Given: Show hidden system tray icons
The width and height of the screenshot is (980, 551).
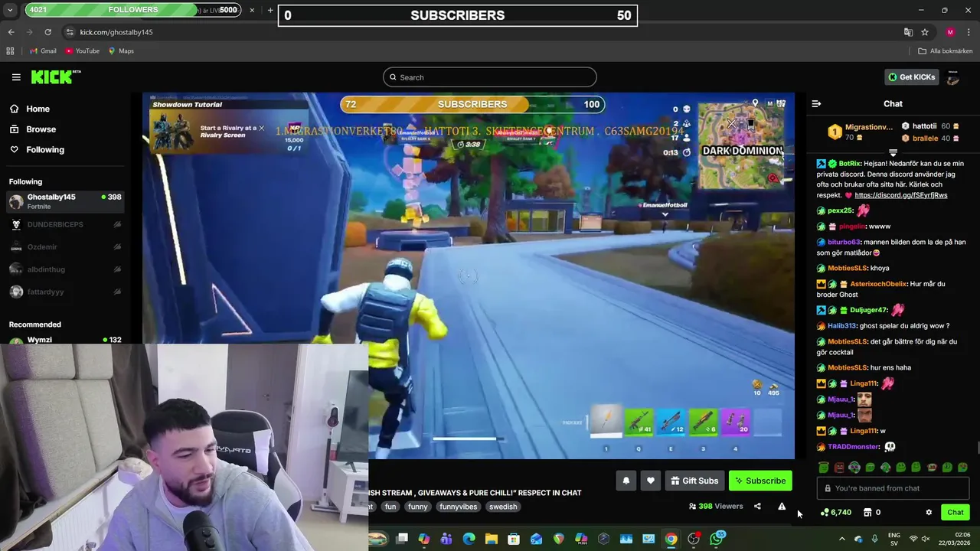Looking at the screenshot, I should (841, 539).
